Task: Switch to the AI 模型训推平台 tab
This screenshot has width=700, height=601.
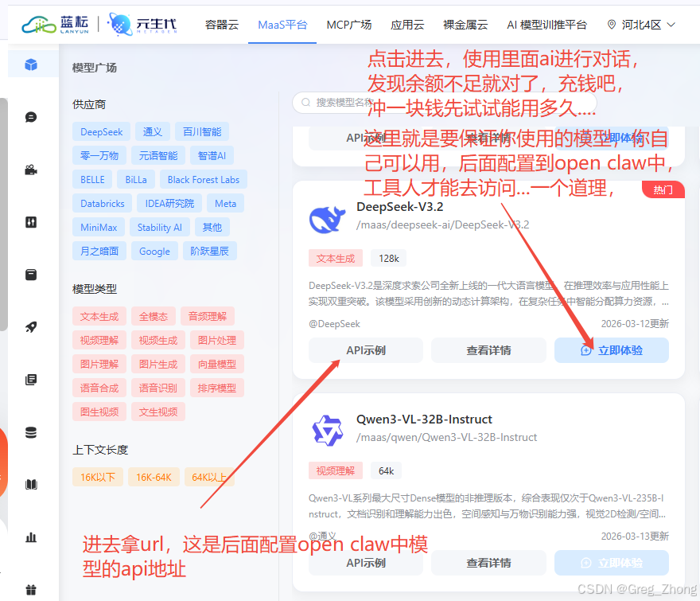Action: point(547,25)
